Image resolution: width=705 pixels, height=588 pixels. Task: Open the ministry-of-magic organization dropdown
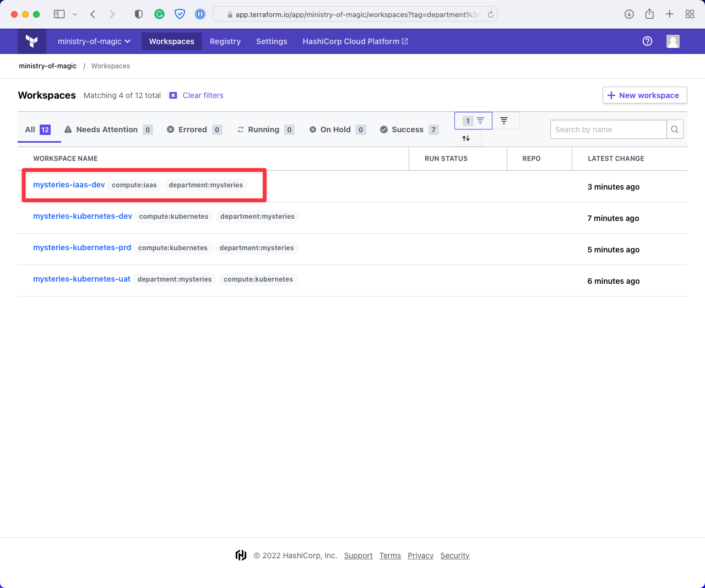coord(94,41)
